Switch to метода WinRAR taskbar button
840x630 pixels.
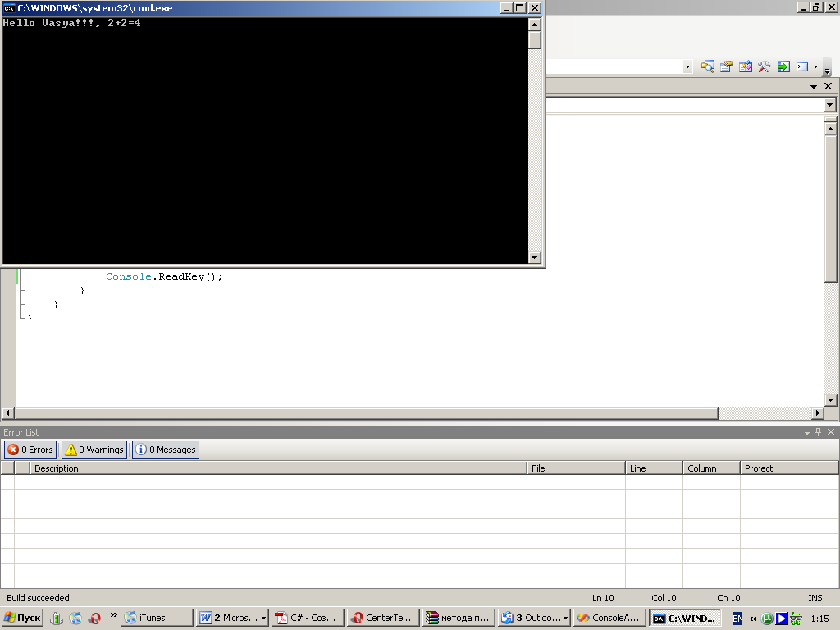pos(458,618)
